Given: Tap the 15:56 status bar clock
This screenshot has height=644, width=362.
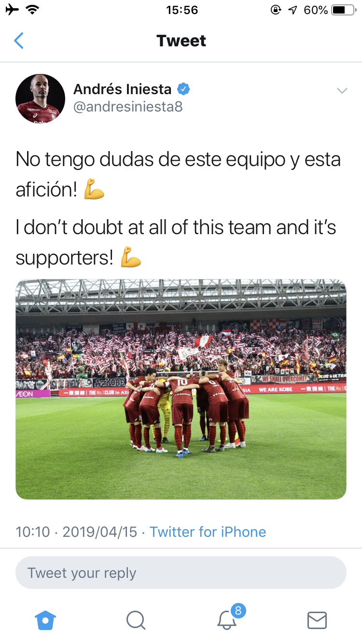Looking at the screenshot, I should point(182,10).
